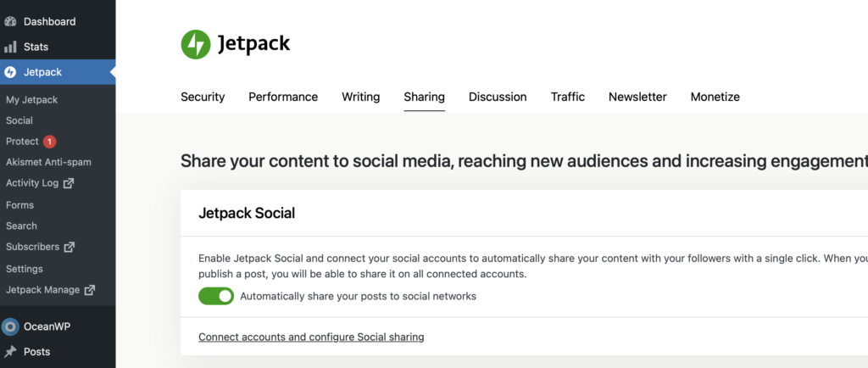Select Forms in Jetpack submenu
868x368 pixels.
tap(19, 205)
